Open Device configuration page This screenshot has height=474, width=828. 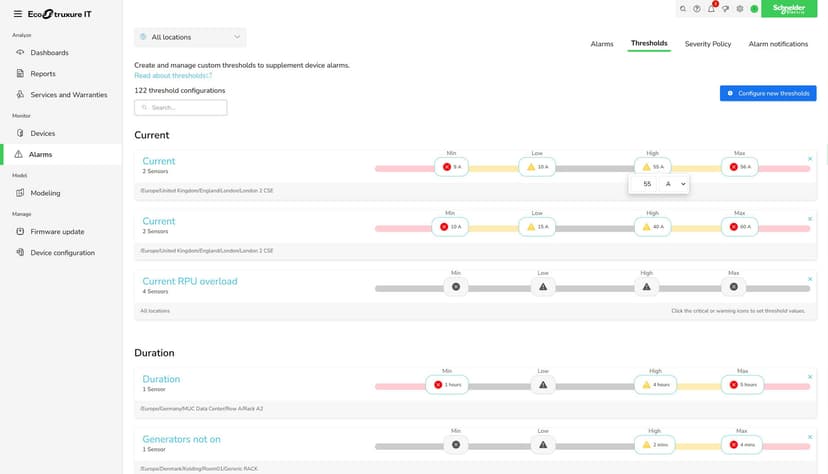(x=62, y=253)
